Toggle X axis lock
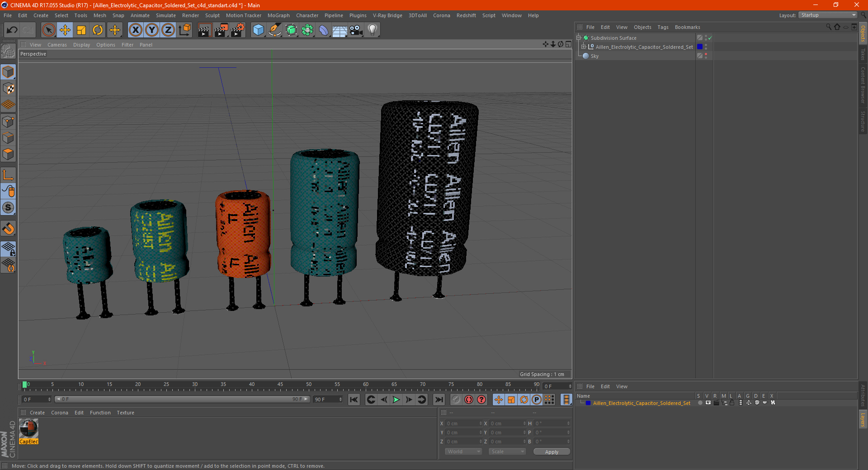Image resolution: width=868 pixels, height=470 pixels. pyautogui.click(x=135, y=30)
